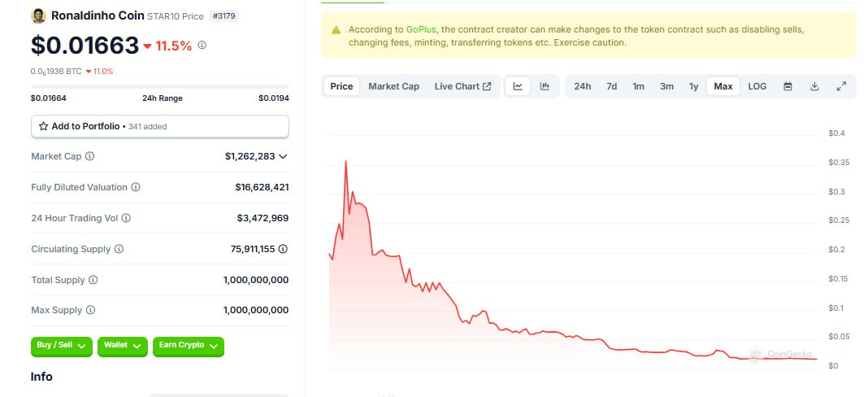Expand chart to fullscreen

click(841, 86)
